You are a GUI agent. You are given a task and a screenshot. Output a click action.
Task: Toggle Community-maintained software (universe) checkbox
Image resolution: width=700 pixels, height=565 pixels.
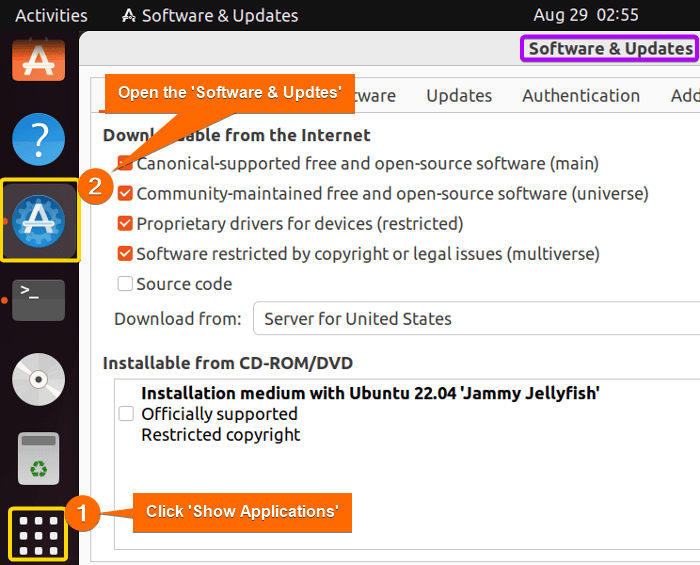125,193
